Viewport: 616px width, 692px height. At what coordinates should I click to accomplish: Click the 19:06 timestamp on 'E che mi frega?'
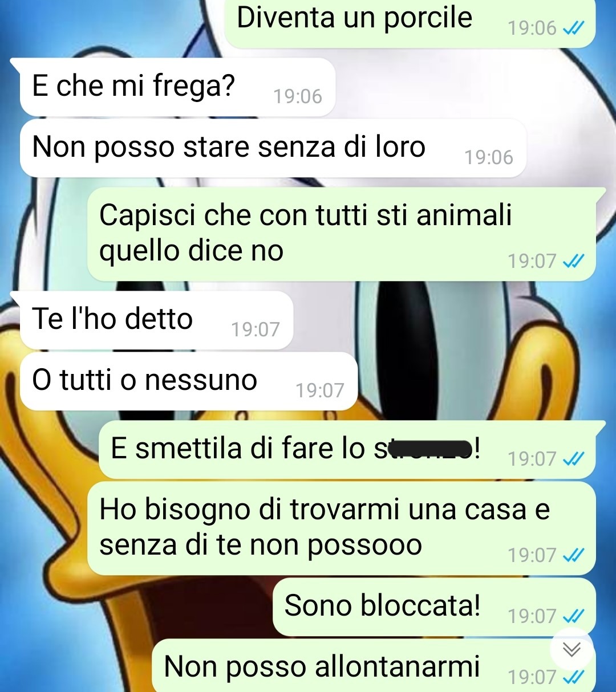(297, 96)
